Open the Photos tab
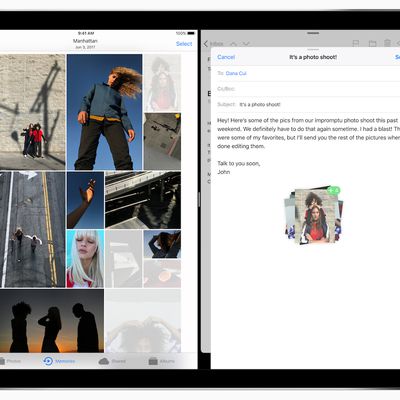Image resolution: width=400 pixels, height=400 pixels. 10,361
